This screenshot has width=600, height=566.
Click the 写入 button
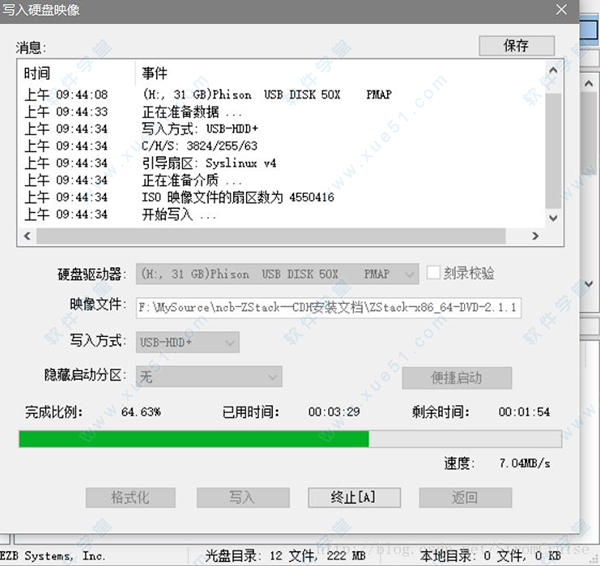click(x=241, y=497)
